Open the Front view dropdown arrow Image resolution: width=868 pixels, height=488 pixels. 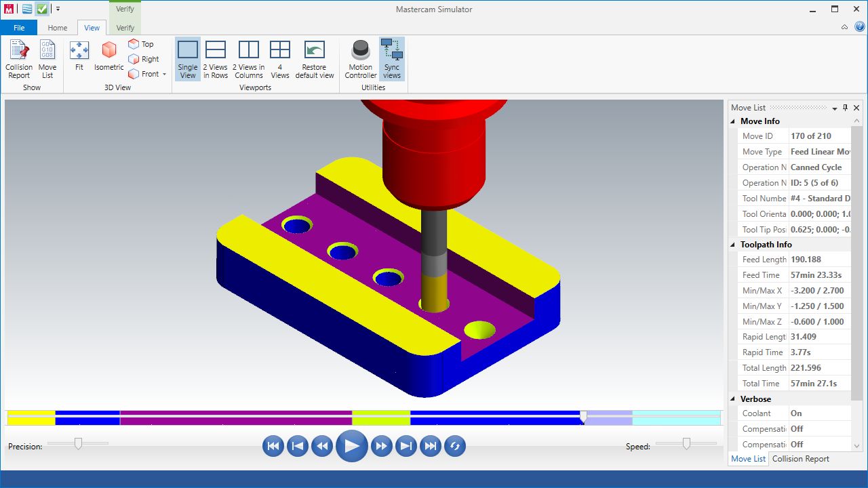pos(165,74)
